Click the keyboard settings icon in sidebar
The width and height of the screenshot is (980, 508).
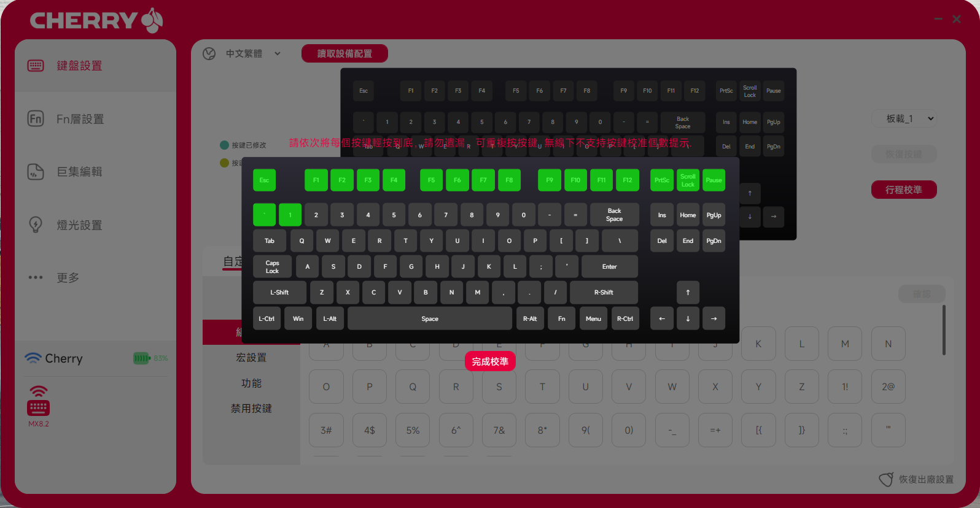(x=36, y=66)
